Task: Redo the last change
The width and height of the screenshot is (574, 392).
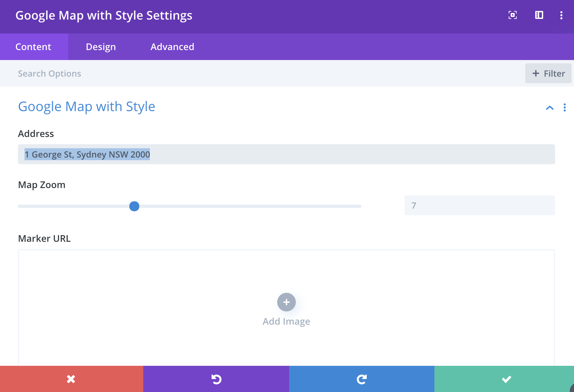Action: coord(361,379)
